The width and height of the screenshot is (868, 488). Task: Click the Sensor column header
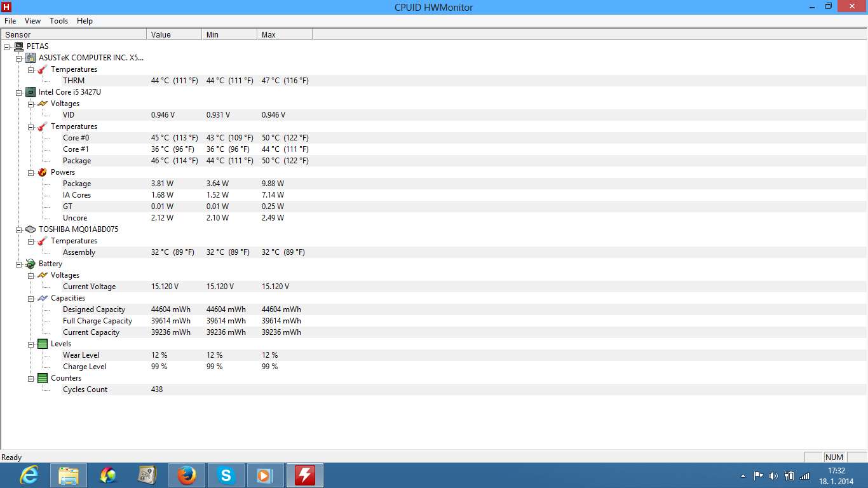74,34
